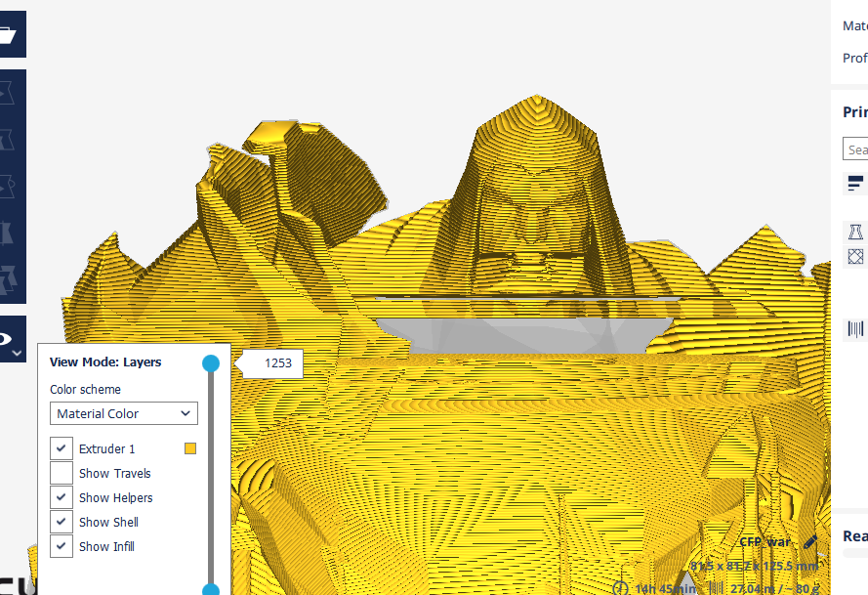868x595 pixels.
Task: Click the Color scheme label
Action: (x=85, y=390)
